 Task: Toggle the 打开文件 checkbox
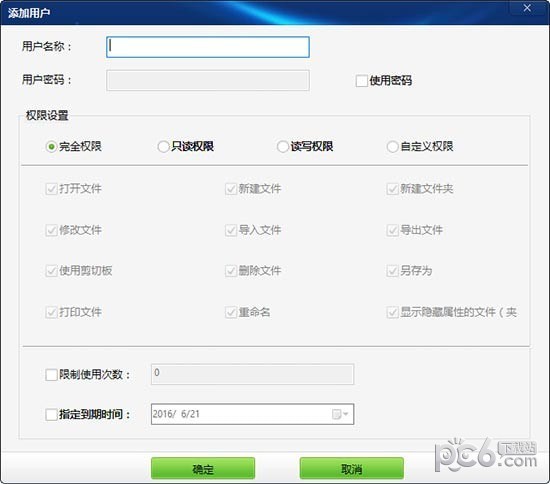pos(51,189)
